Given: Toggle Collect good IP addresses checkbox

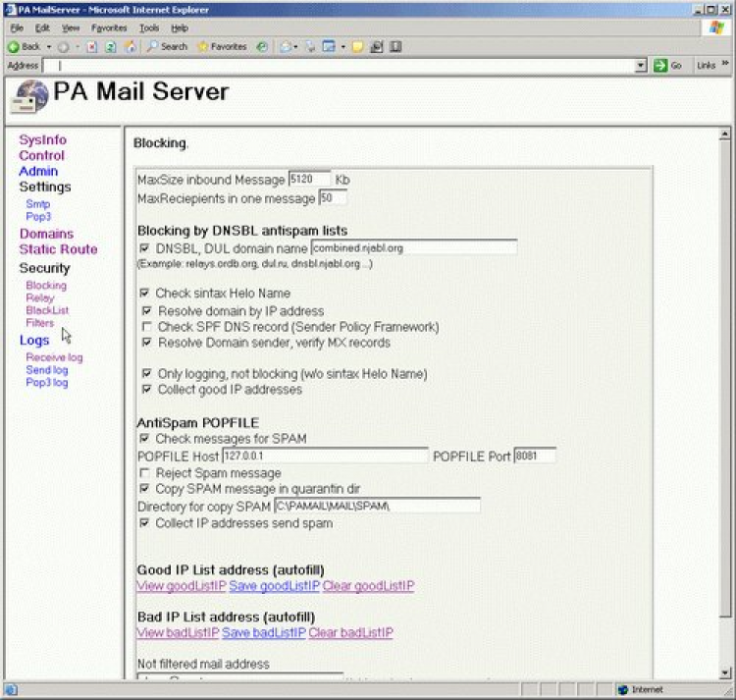Looking at the screenshot, I should 147,389.
